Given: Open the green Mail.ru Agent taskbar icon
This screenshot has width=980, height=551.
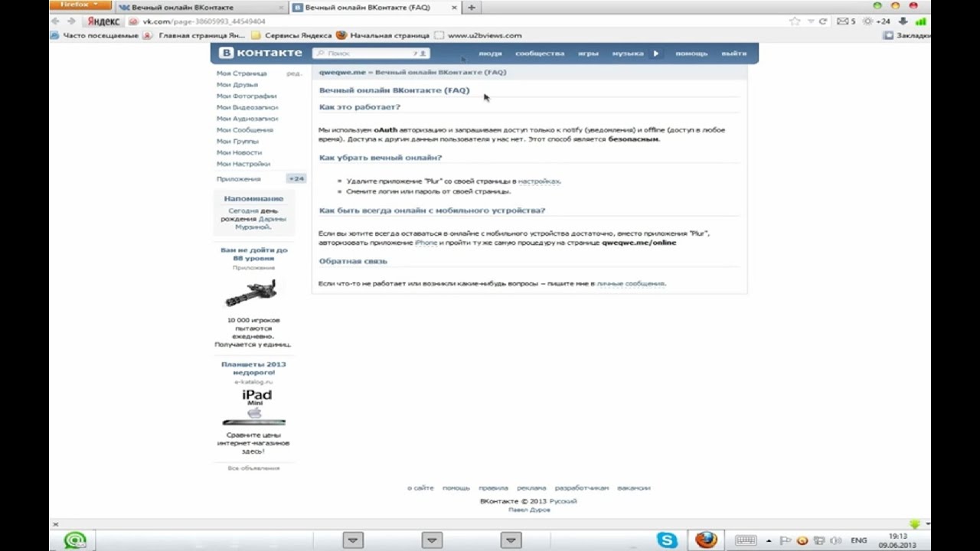Looking at the screenshot, I should click(x=75, y=540).
